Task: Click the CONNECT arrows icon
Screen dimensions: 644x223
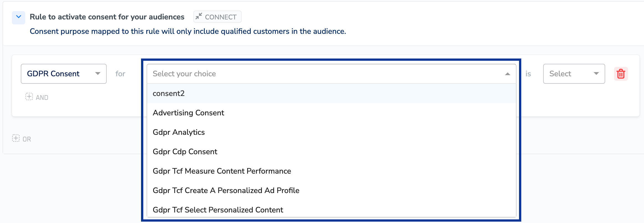Action: tap(199, 17)
